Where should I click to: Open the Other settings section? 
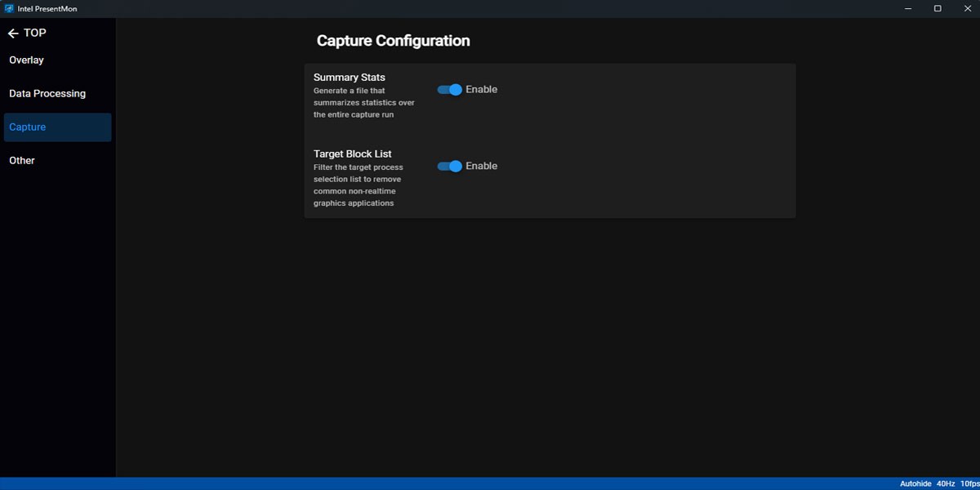tap(22, 161)
